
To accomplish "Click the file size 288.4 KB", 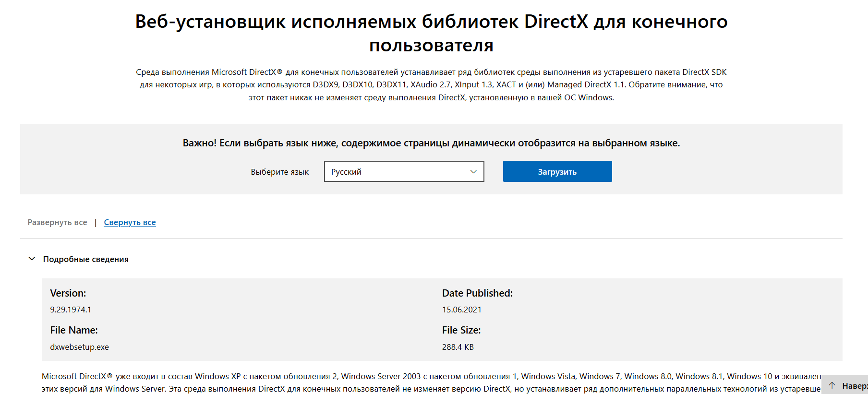I will (x=458, y=347).
